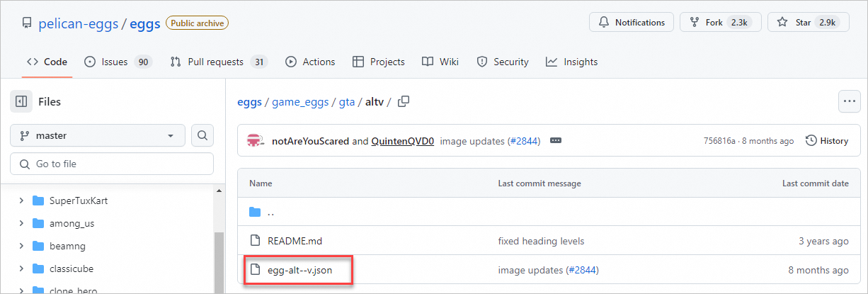Open notAreYouScared author link

tap(310, 141)
